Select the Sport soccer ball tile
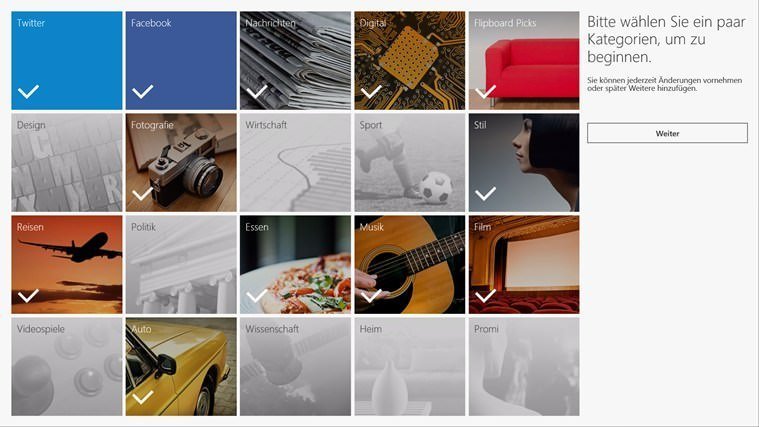 tap(410, 163)
